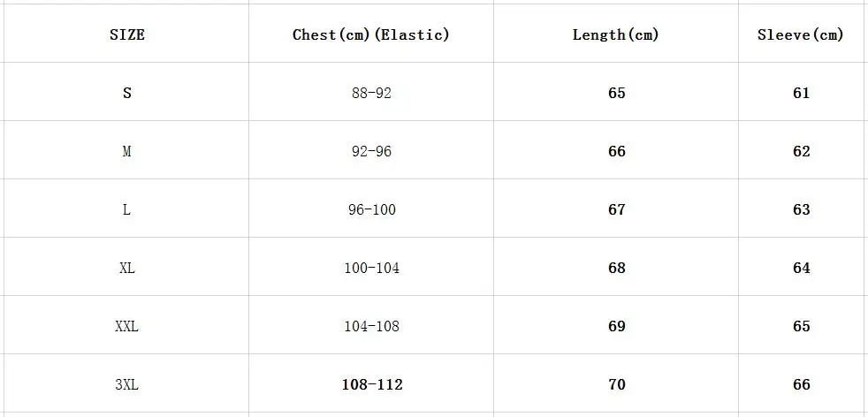
Task: Click the cell with size M
Action: pyautogui.click(x=126, y=150)
